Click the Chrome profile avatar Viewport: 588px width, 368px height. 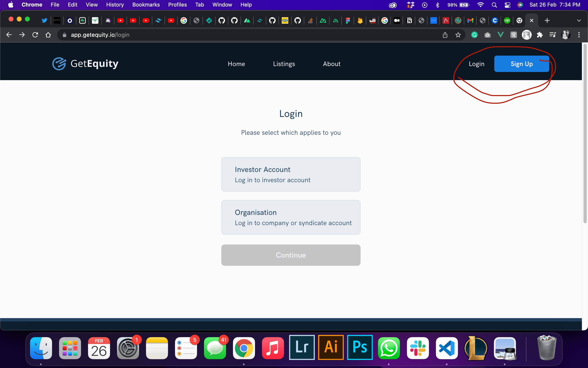coord(566,35)
